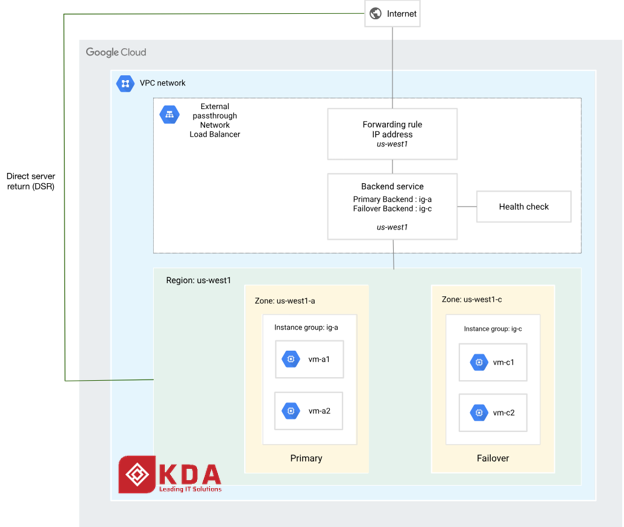Click us-west1 inside the Backend service box

click(x=392, y=227)
